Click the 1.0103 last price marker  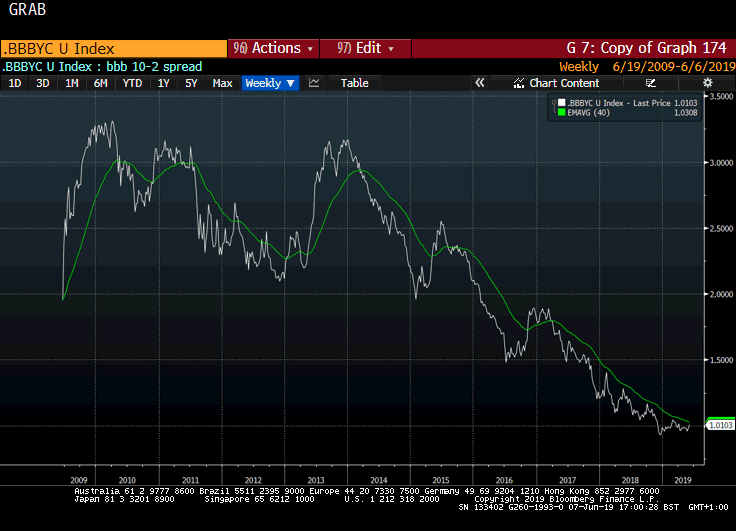coord(721,425)
